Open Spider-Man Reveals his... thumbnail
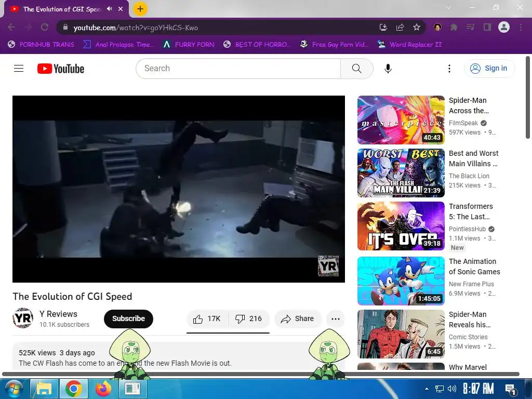The height and width of the screenshot is (399, 532). [x=401, y=334]
